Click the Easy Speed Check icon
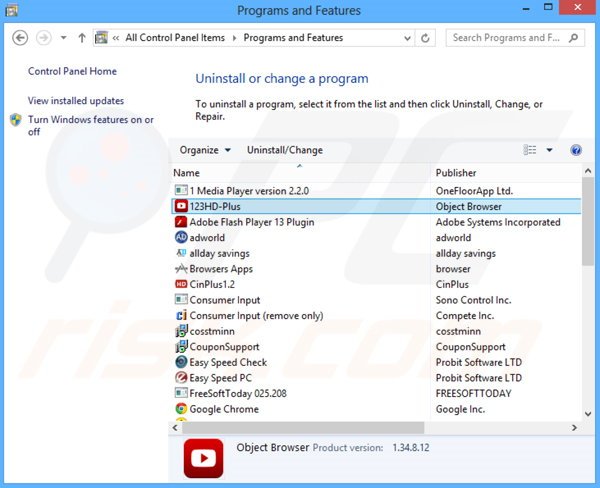600x488 pixels. pyautogui.click(x=181, y=362)
